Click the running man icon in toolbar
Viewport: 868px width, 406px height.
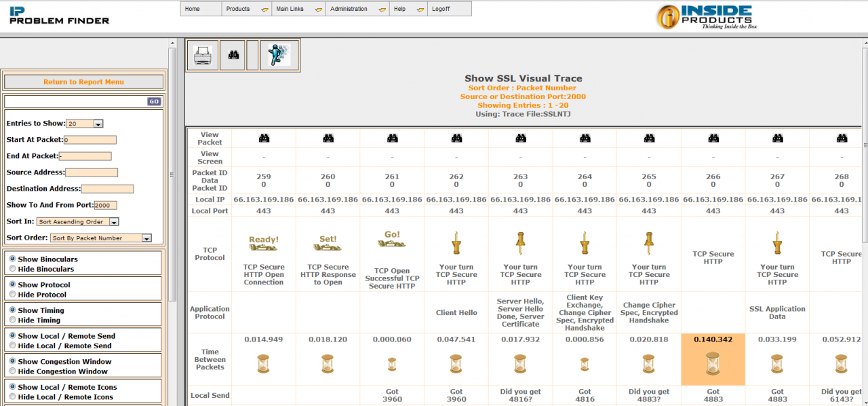click(279, 56)
